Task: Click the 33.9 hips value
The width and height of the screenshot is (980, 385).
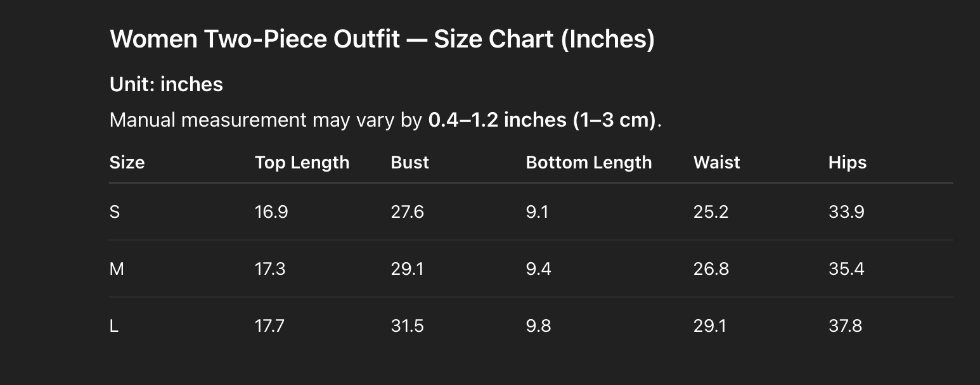Action: click(846, 212)
